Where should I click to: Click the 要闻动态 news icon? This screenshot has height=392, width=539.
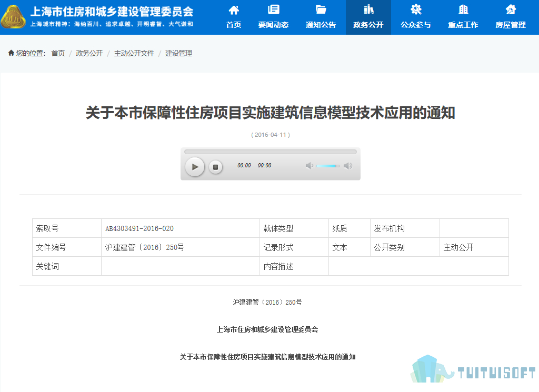pyautogui.click(x=274, y=9)
